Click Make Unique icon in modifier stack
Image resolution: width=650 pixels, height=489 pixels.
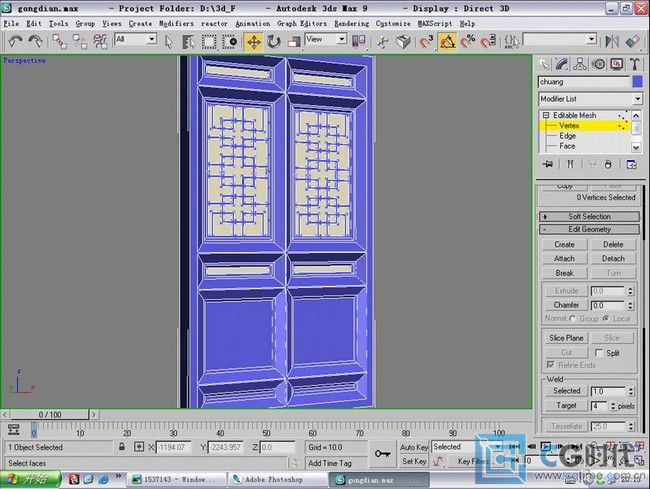pos(592,165)
